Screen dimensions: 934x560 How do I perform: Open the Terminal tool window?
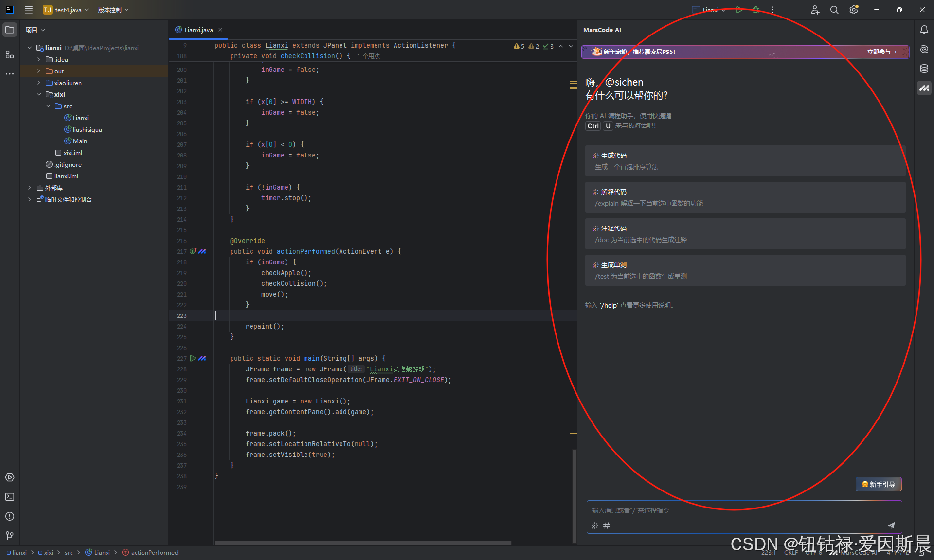[x=10, y=497]
